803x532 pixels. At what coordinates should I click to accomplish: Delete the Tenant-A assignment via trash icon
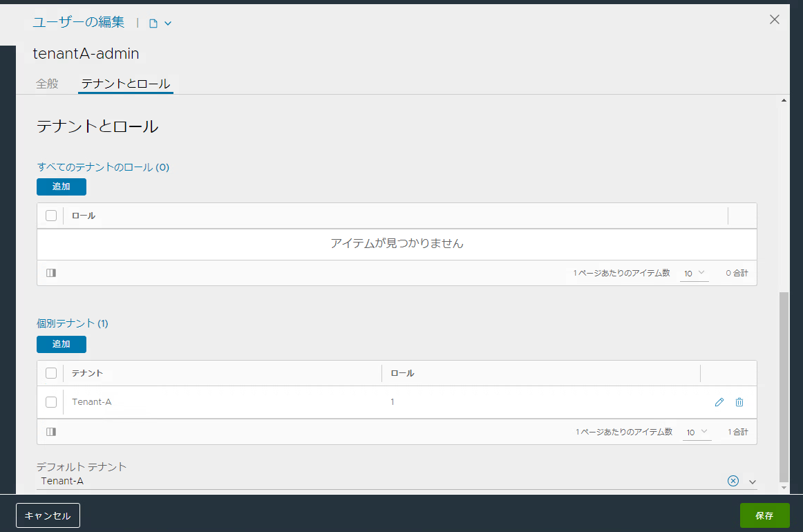tap(739, 401)
